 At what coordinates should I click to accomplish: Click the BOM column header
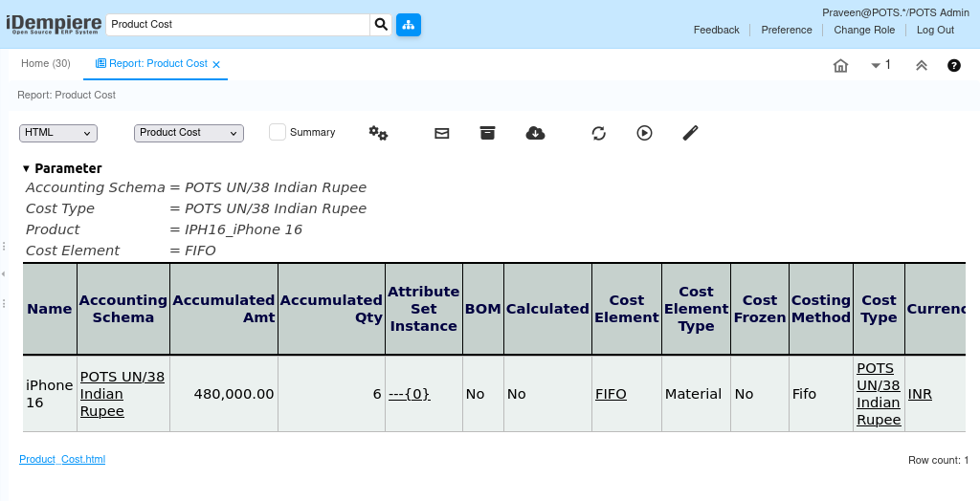[483, 309]
